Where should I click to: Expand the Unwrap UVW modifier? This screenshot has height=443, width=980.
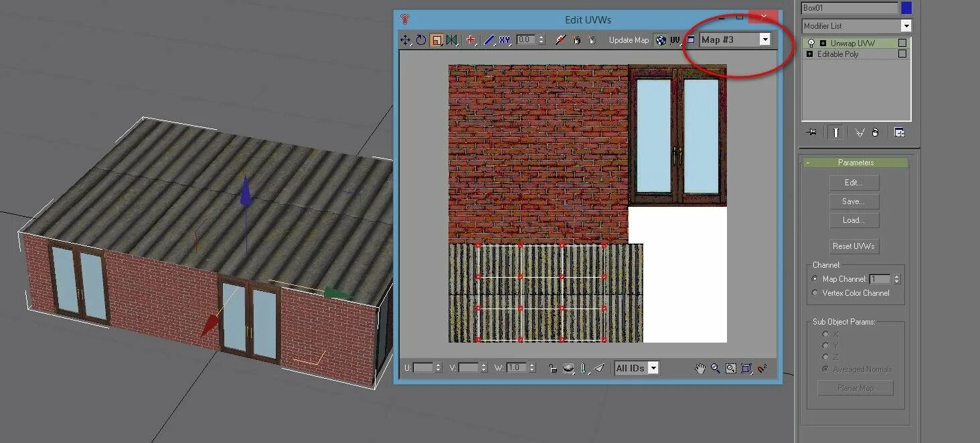pyautogui.click(x=823, y=43)
